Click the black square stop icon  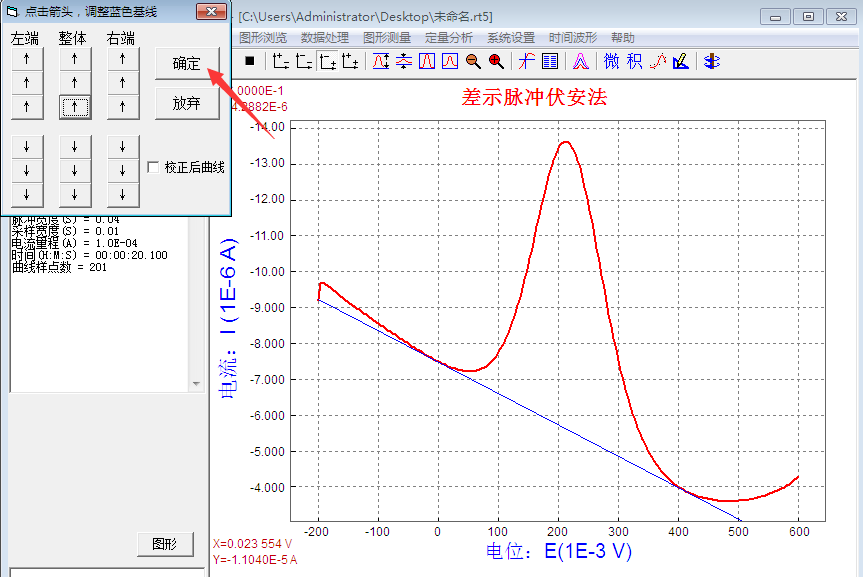(249, 61)
